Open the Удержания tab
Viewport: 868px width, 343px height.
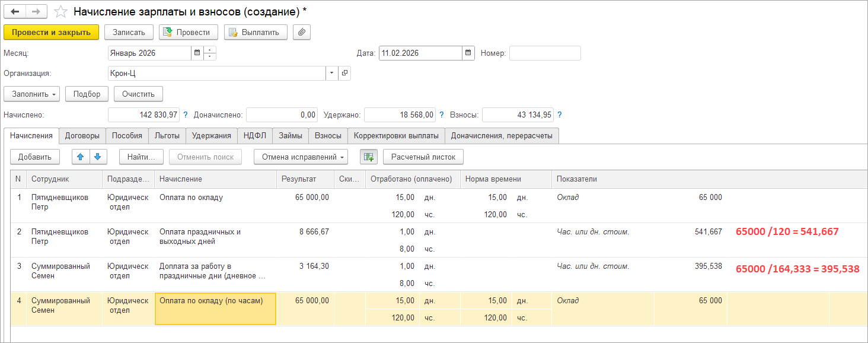212,135
